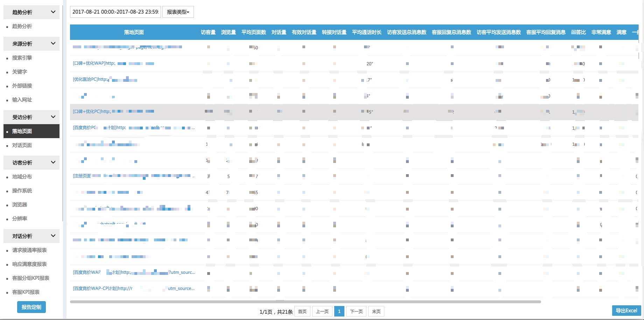Sort by 平均通话时长 column header
644x320 pixels.
click(x=367, y=32)
